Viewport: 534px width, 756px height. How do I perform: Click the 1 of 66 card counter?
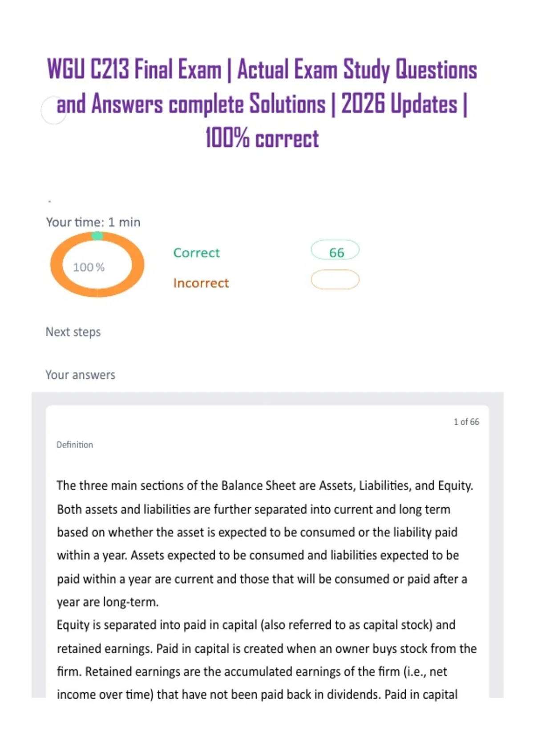click(x=466, y=422)
